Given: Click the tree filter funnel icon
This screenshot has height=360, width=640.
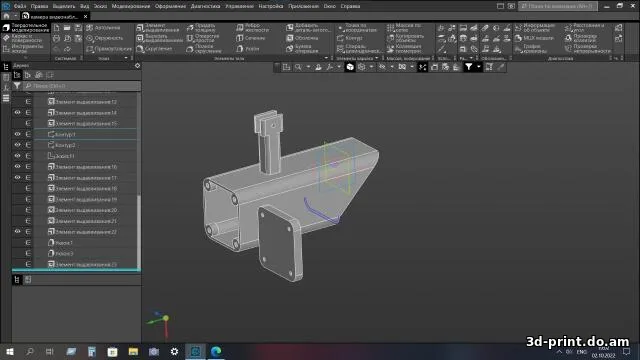Looking at the screenshot, I should pos(17,86).
